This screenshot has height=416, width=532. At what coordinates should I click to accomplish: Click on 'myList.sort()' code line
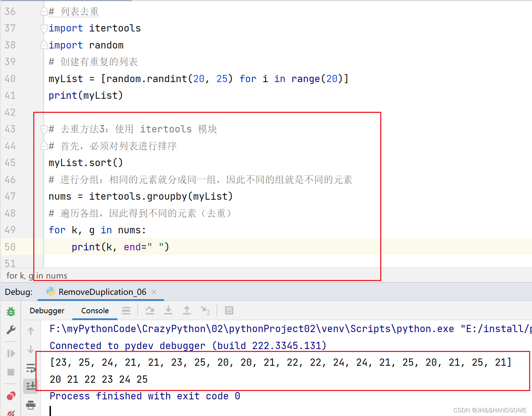click(86, 163)
